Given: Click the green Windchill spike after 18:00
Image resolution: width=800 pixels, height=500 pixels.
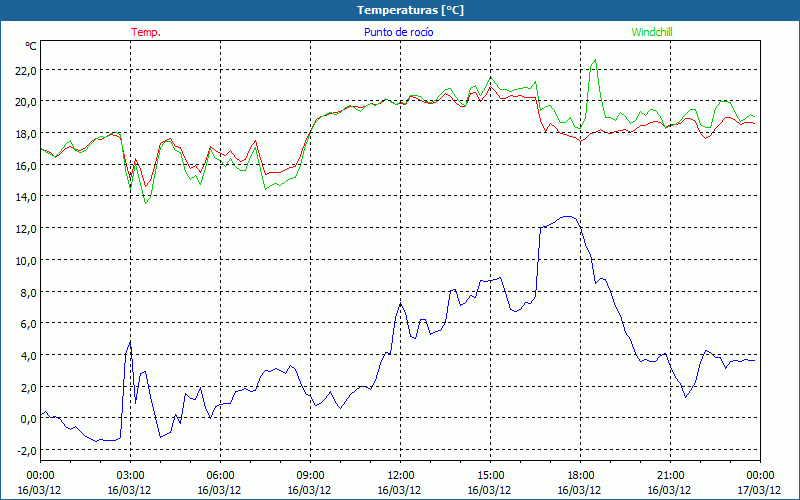Looking at the screenshot, I should coord(594,61).
